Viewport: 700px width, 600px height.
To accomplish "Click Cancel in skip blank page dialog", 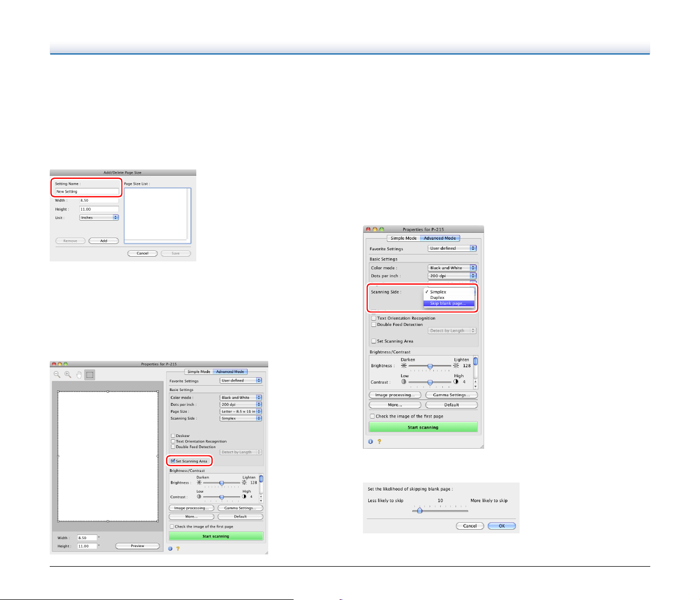I will [x=470, y=526].
